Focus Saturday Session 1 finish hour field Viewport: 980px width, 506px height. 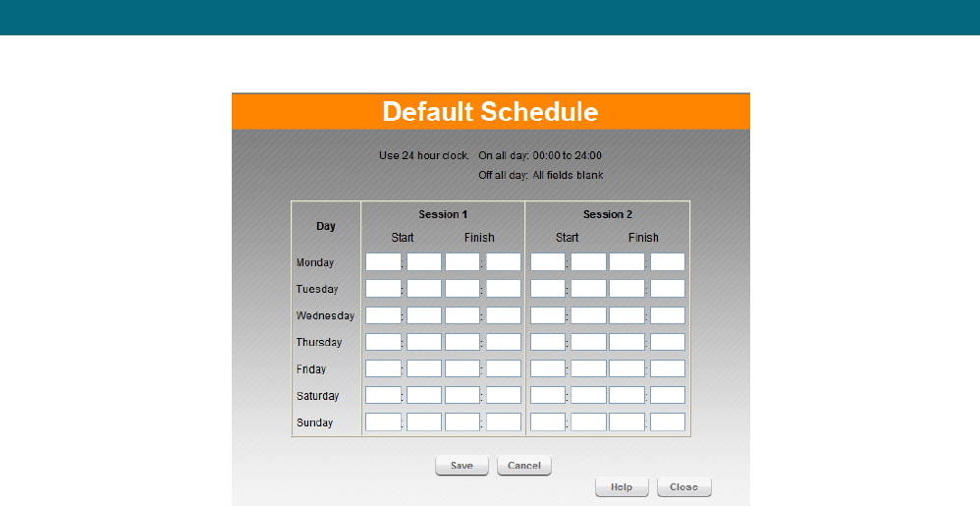point(463,395)
